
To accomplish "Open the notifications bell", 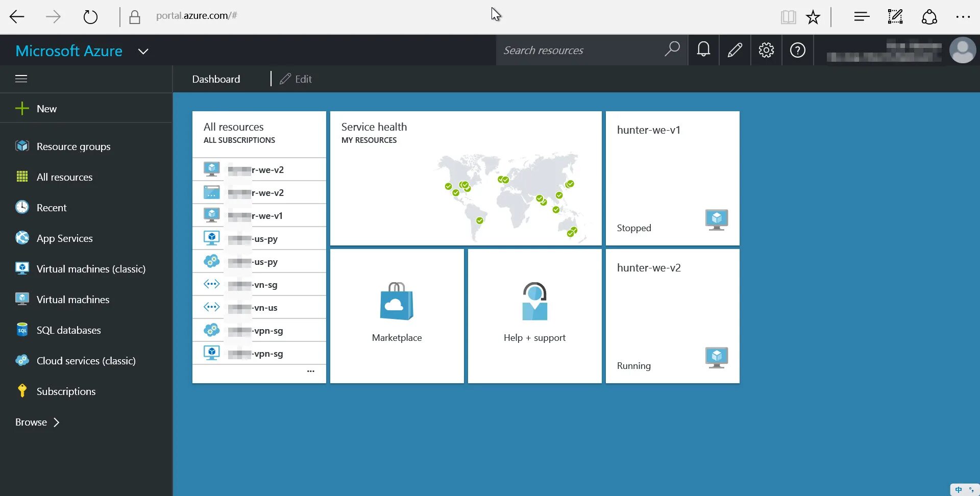I will pos(703,50).
